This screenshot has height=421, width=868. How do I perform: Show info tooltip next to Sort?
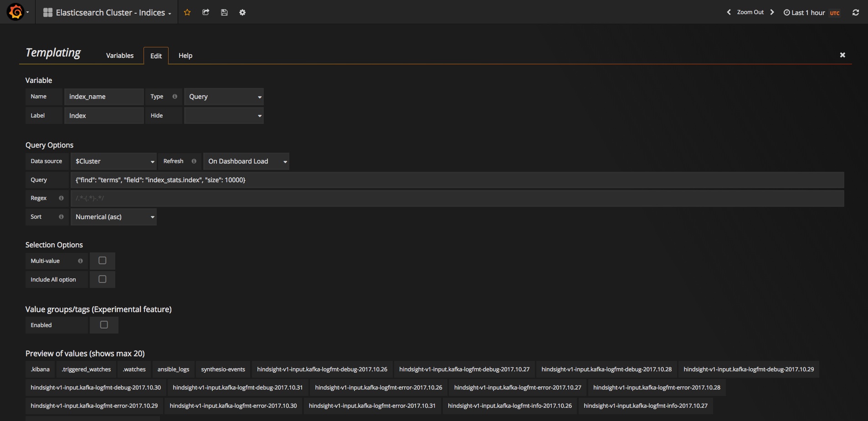pyautogui.click(x=61, y=217)
